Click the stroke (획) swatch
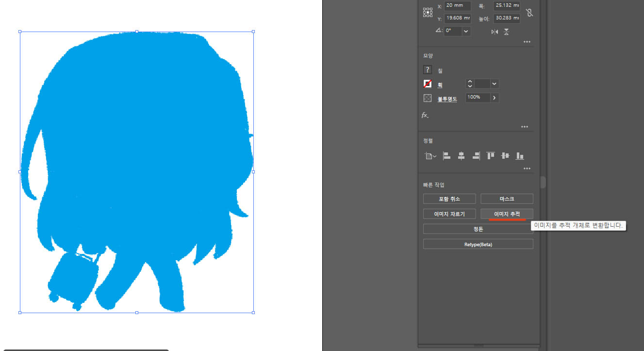The height and width of the screenshot is (351, 644). [x=428, y=84]
